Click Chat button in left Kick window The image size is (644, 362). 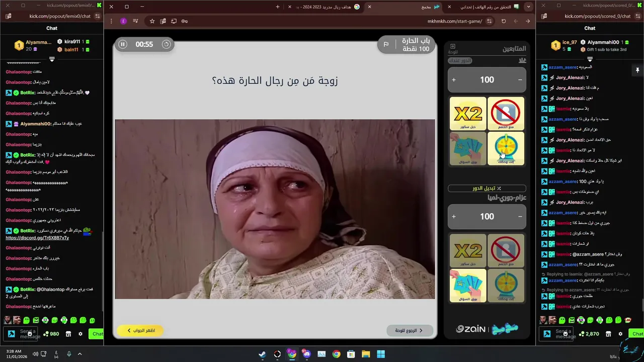97,334
